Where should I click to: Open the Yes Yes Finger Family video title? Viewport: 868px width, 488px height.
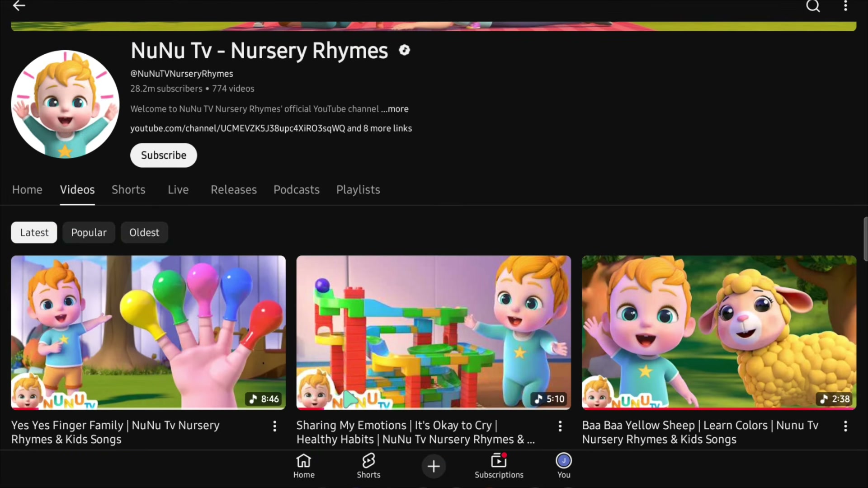[x=115, y=432]
